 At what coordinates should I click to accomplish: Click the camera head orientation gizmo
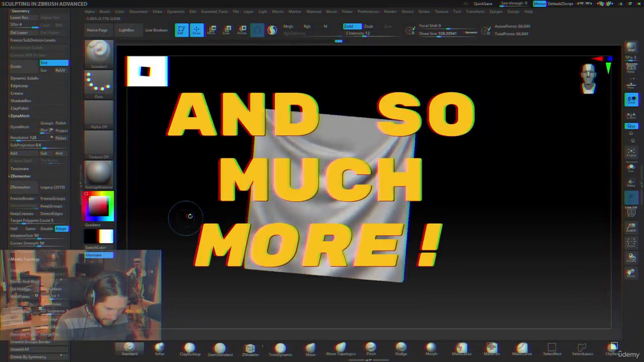(588, 79)
